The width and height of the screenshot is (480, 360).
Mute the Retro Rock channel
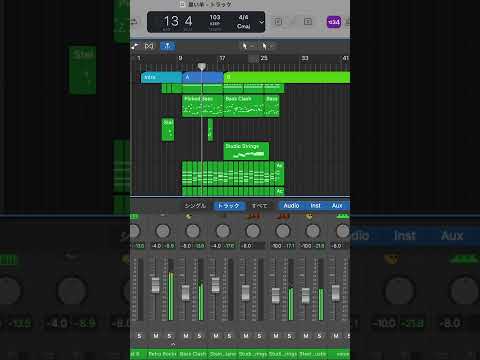pos(156,336)
